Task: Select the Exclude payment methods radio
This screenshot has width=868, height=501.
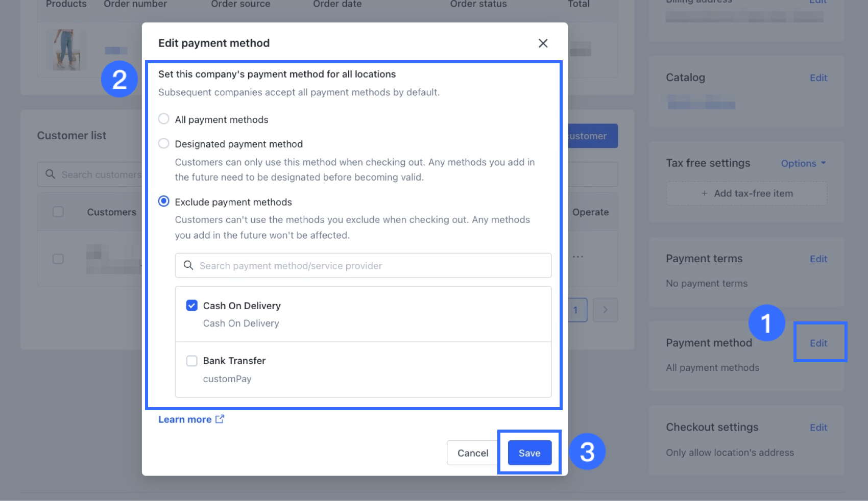Action: 163,202
